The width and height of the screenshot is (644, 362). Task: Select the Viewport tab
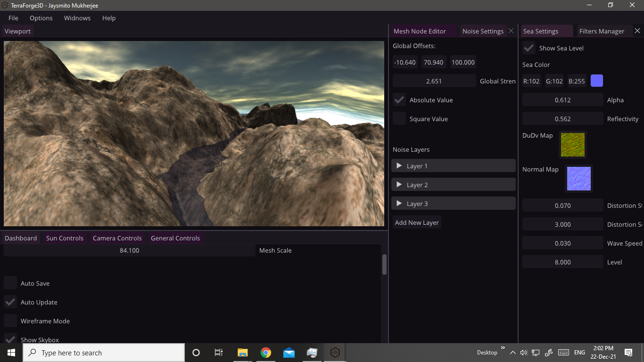pos(17,31)
